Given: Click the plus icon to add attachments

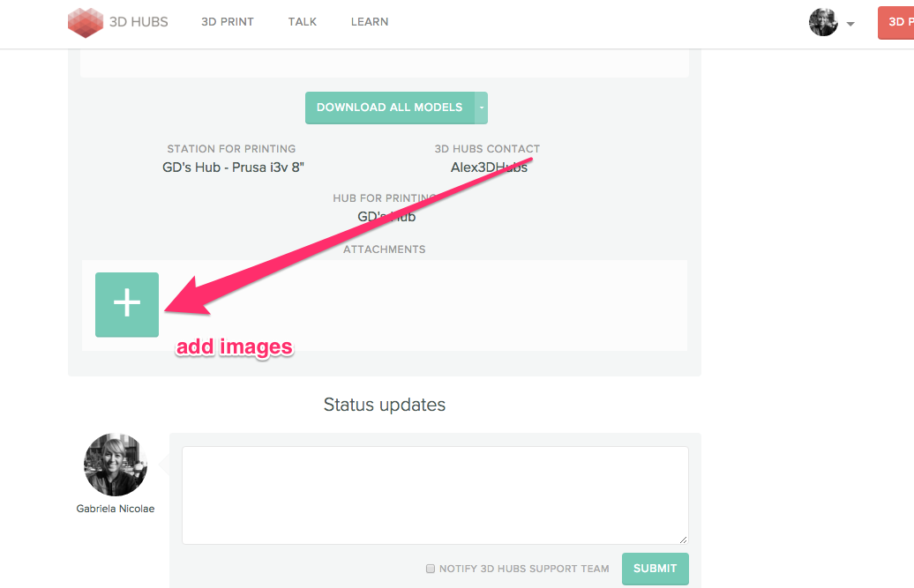Looking at the screenshot, I should [x=127, y=304].
